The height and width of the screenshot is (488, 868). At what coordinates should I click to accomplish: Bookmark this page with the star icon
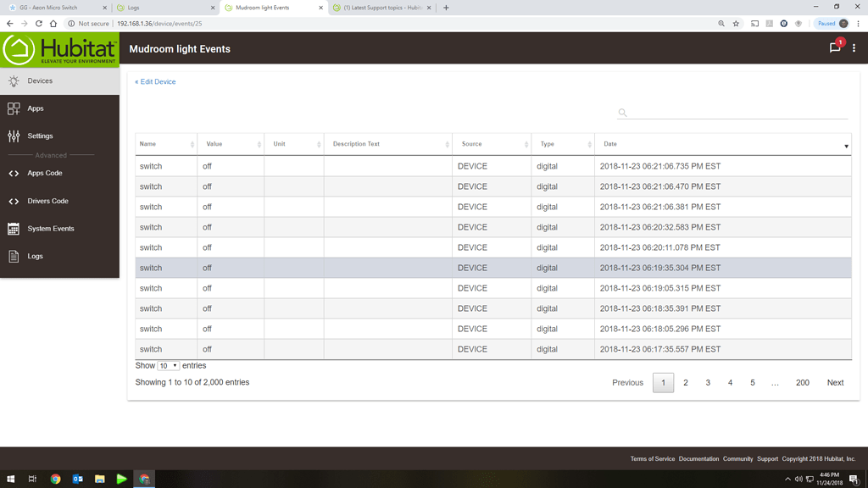[x=736, y=24]
